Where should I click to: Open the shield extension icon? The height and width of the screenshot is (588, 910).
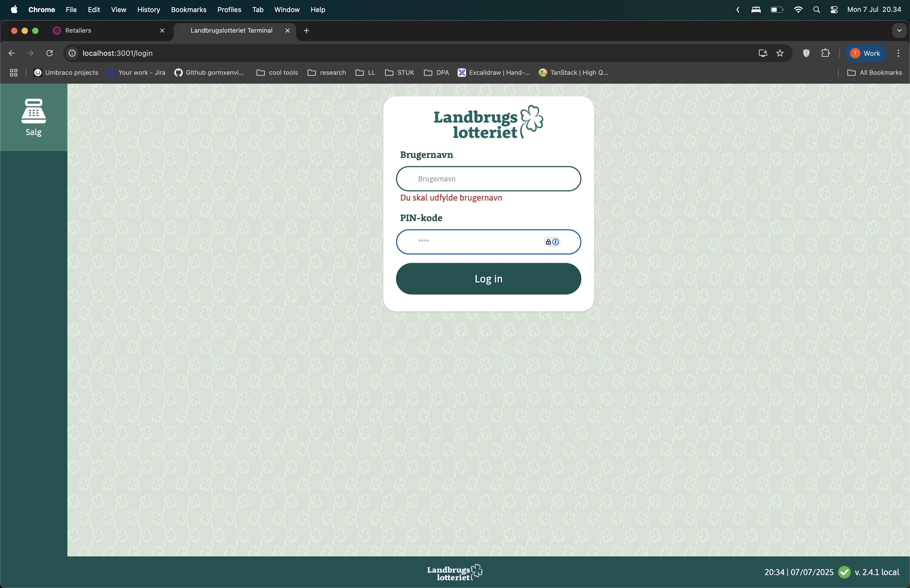coord(806,53)
